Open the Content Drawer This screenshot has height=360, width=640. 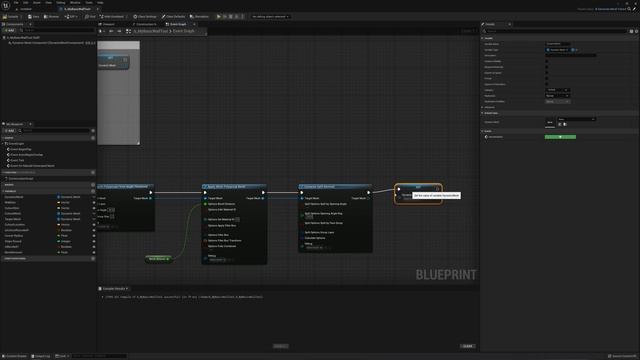14,356
